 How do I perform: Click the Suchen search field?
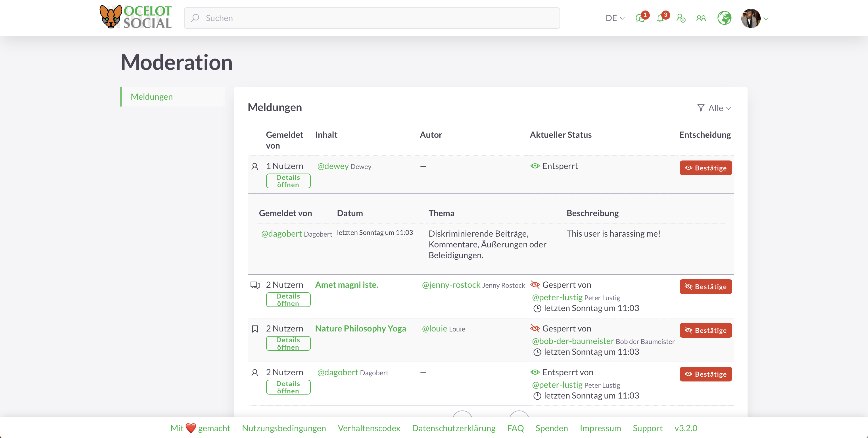[x=372, y=18]
